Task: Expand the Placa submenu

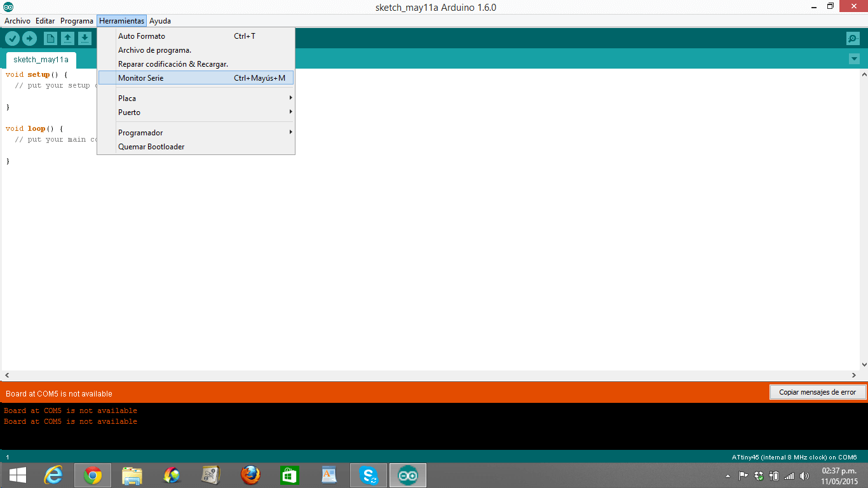Action: point(196,98)
